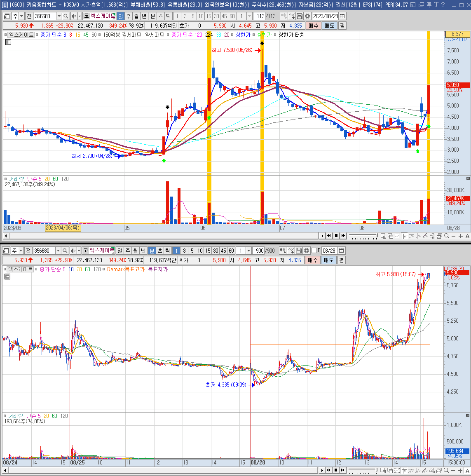This screenshot has height=476, width=471.
Task: Open the data grid icon under upper chart legend
Action: point(8,42)
